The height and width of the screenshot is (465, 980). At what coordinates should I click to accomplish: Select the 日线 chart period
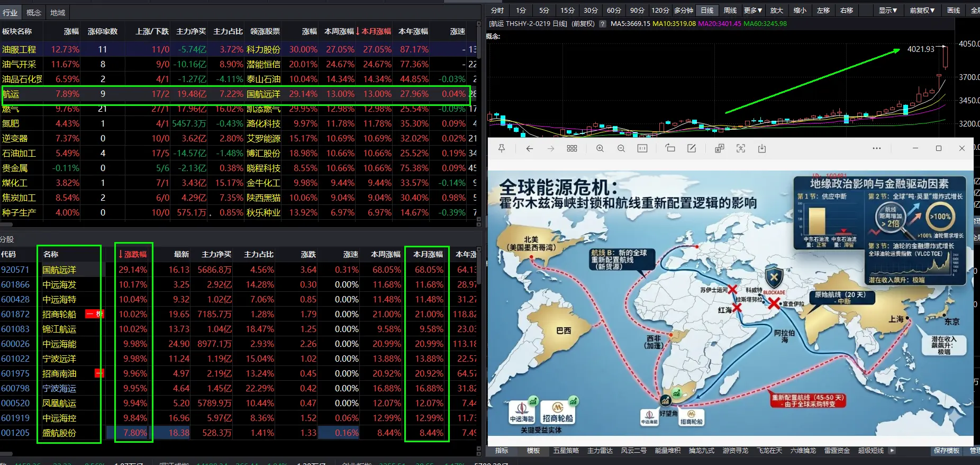[x=707, y=11]
